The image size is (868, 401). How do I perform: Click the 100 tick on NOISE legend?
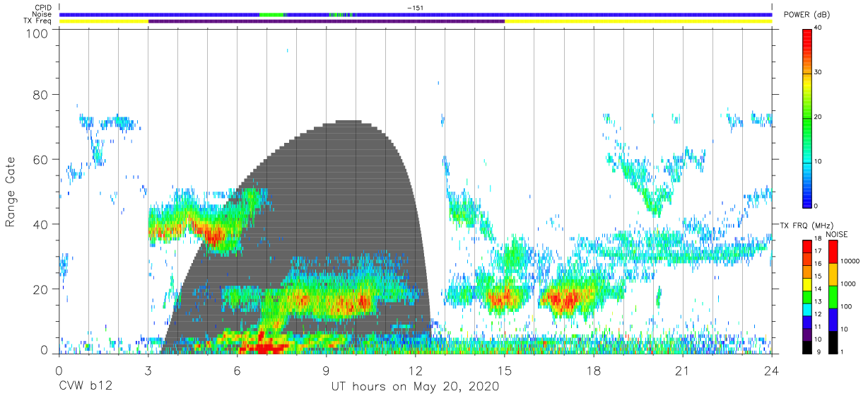(845, 306)
